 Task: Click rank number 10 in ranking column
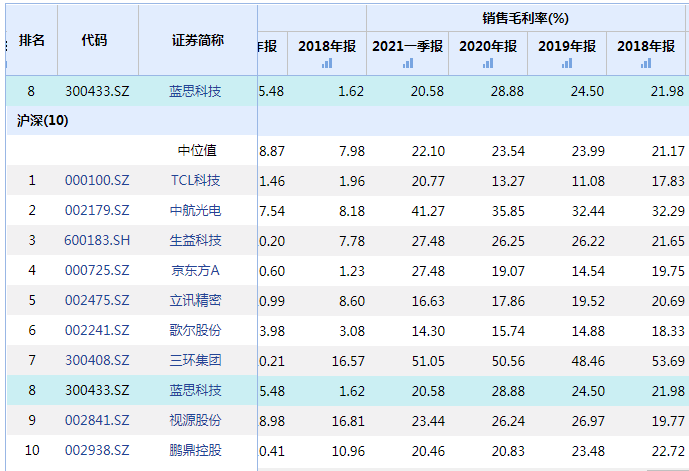click(32, 450)
